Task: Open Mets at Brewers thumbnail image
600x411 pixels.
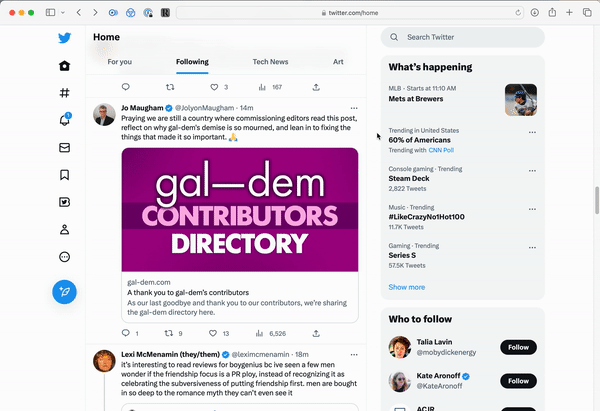Action: point(521,100)
